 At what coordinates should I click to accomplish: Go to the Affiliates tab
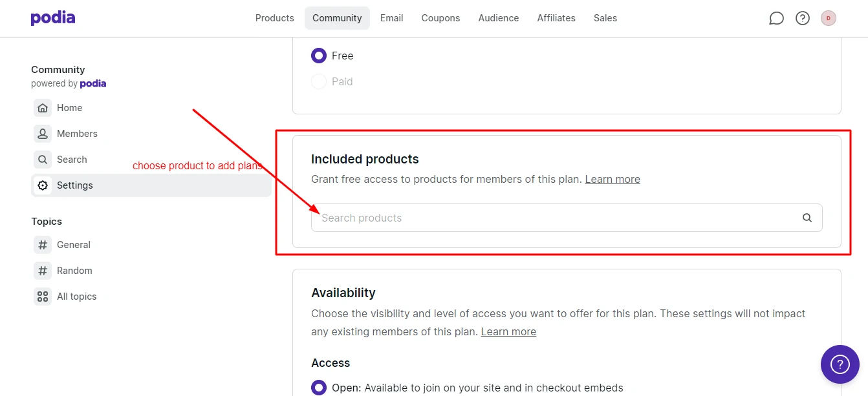[x=556, y=18]
